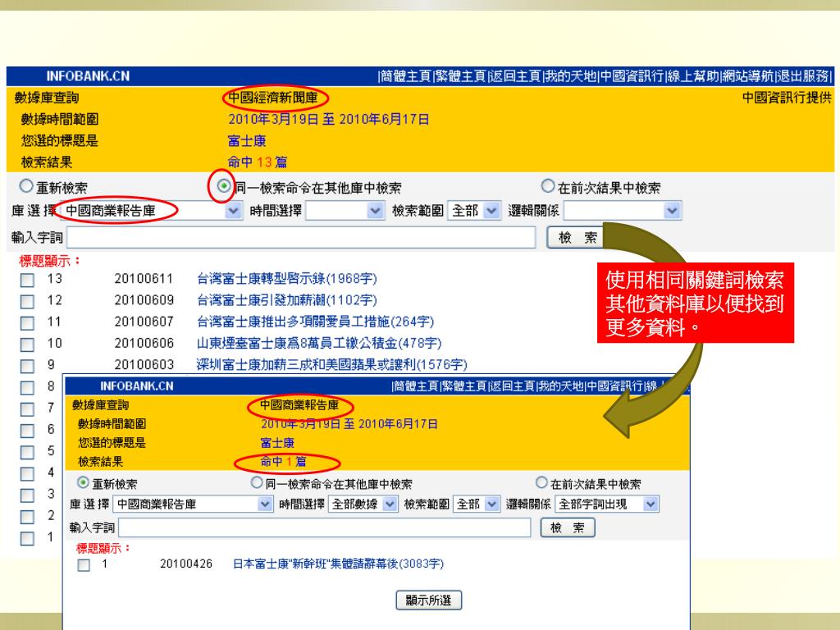Go to 繁體主頁 in top navigation bar
Image resolution: width=840 pixels, height=630 pixels.
(460, 76)
